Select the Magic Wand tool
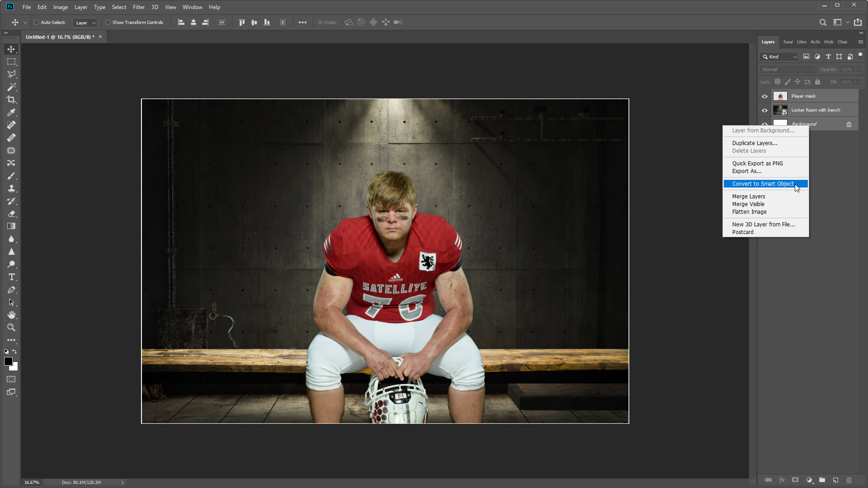This screenshot has width=868, height=488. tap(11, 87)
